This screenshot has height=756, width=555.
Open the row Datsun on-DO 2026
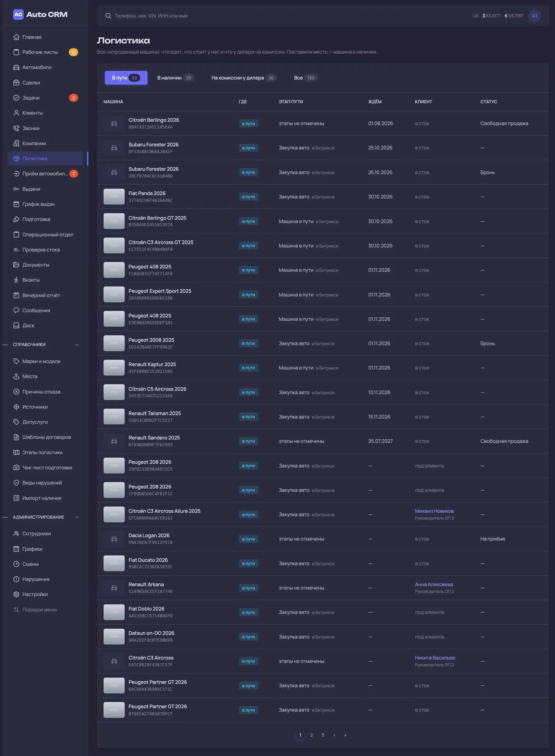[x=323, y=637]
